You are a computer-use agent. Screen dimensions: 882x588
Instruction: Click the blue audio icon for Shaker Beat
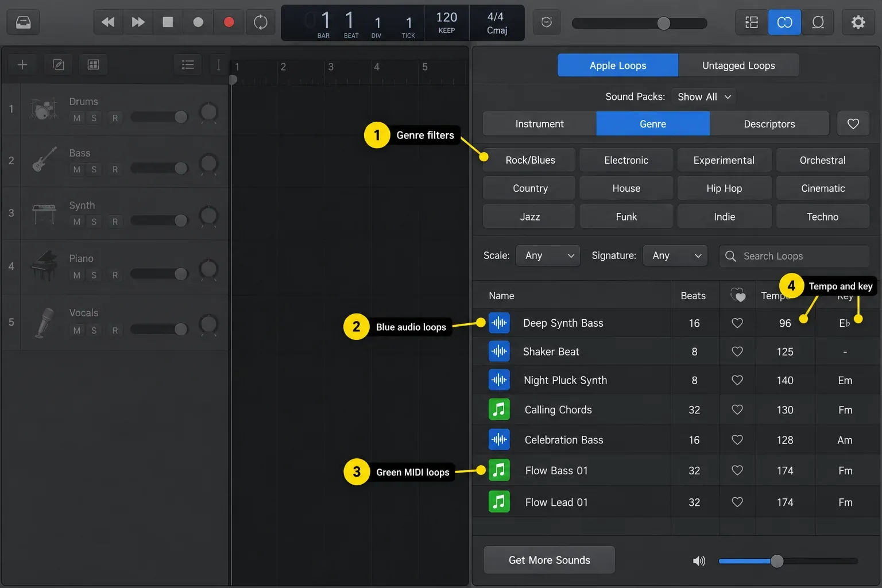point(499,351)
